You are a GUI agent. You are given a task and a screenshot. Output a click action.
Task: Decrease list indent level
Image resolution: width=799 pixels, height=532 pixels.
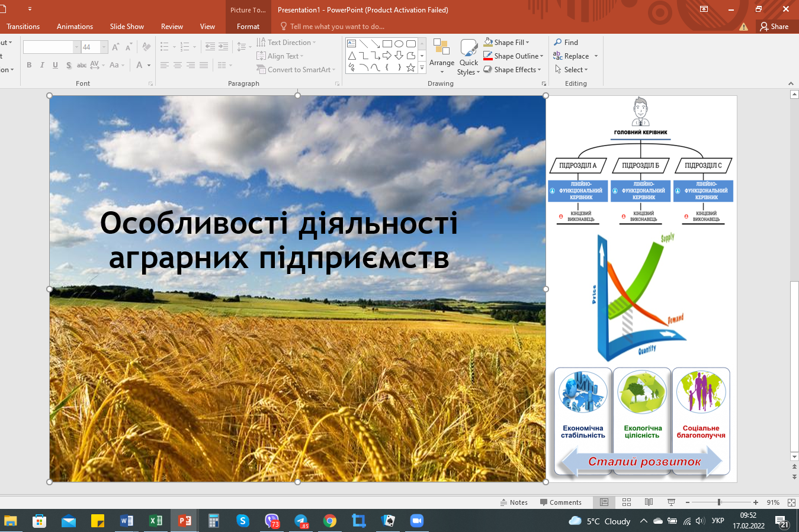pos(210,46)
